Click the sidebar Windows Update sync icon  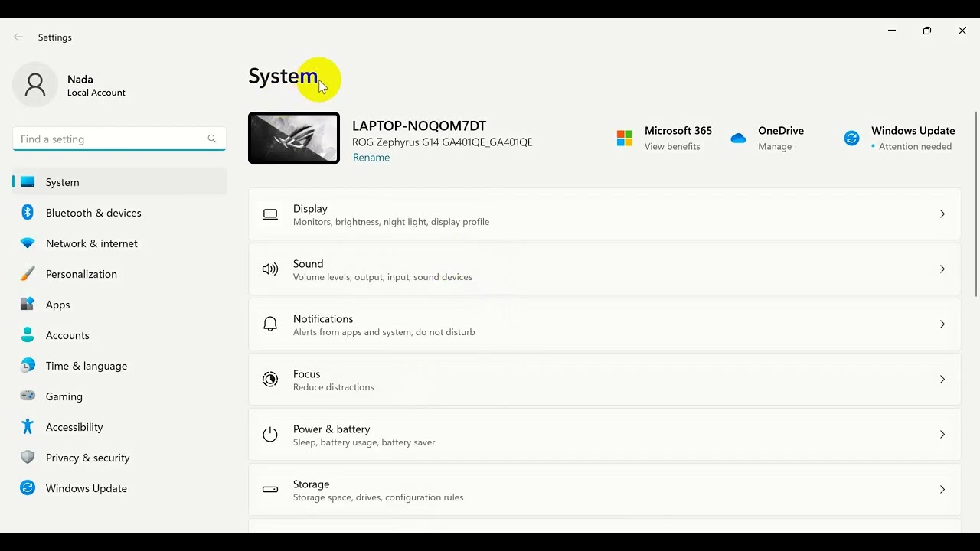click(28, 488)
